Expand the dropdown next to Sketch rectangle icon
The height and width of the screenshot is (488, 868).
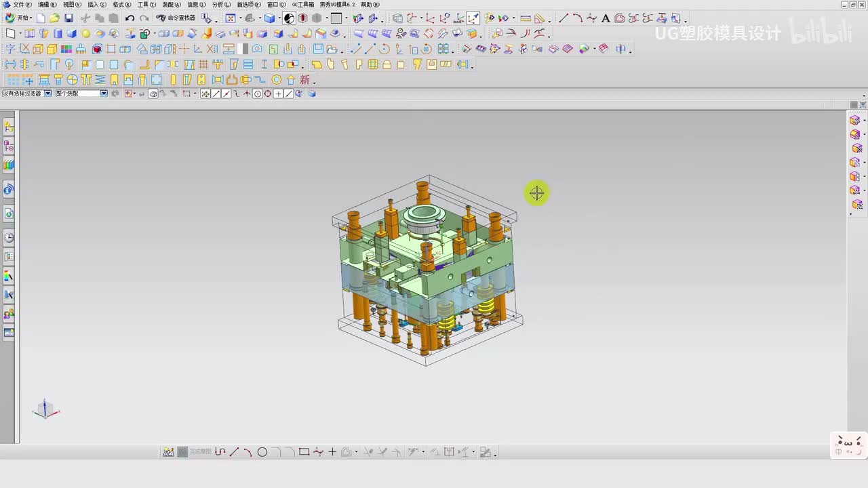click(x=19, y=34)
